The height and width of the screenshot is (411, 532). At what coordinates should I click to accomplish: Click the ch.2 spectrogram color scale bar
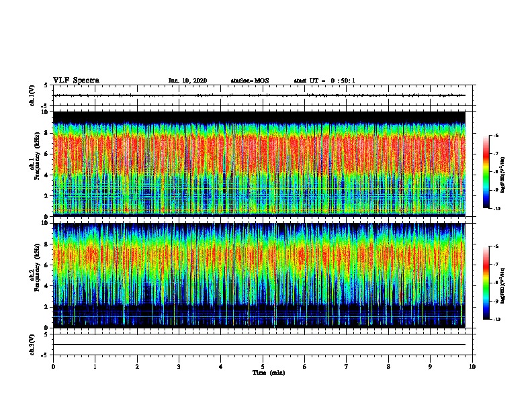click(486, 283)
